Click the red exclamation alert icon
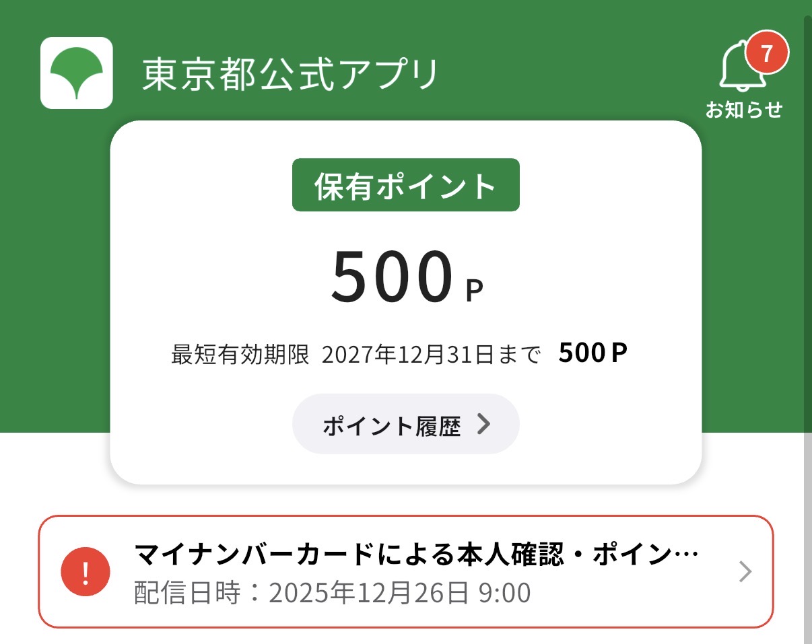The height and width of the screenshot is (644, 812). (x=85, y=572)
